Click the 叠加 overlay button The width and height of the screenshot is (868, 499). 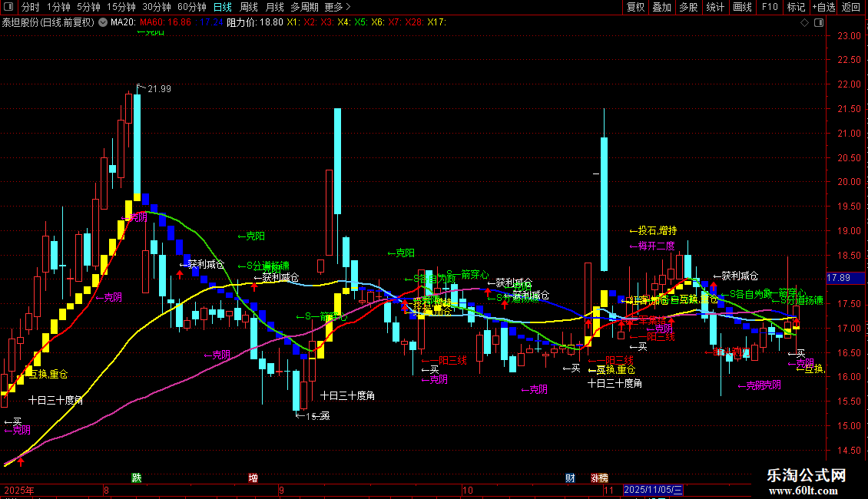661,7
